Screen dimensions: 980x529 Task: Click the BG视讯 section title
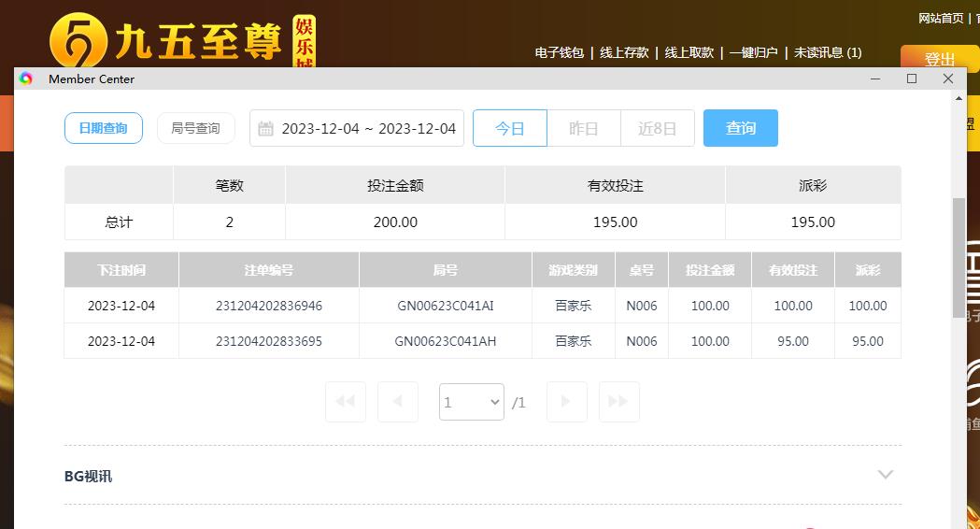point(88,476)
